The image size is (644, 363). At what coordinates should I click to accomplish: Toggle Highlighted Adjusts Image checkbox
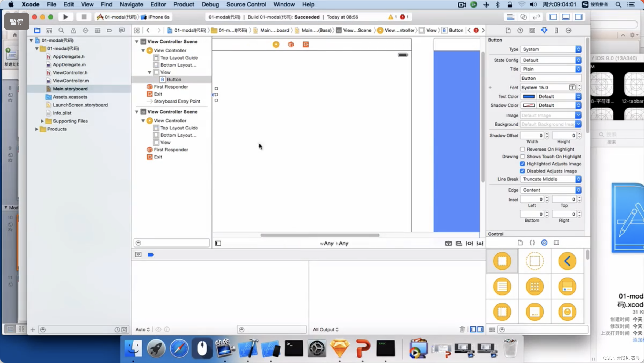point(522,164)
